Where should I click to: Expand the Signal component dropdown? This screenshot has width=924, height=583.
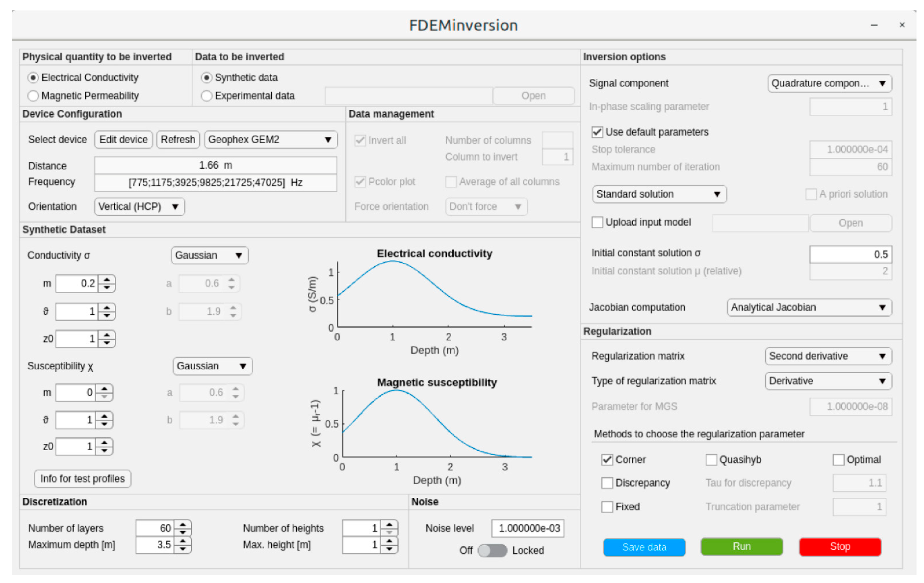[x=829, y=83]
